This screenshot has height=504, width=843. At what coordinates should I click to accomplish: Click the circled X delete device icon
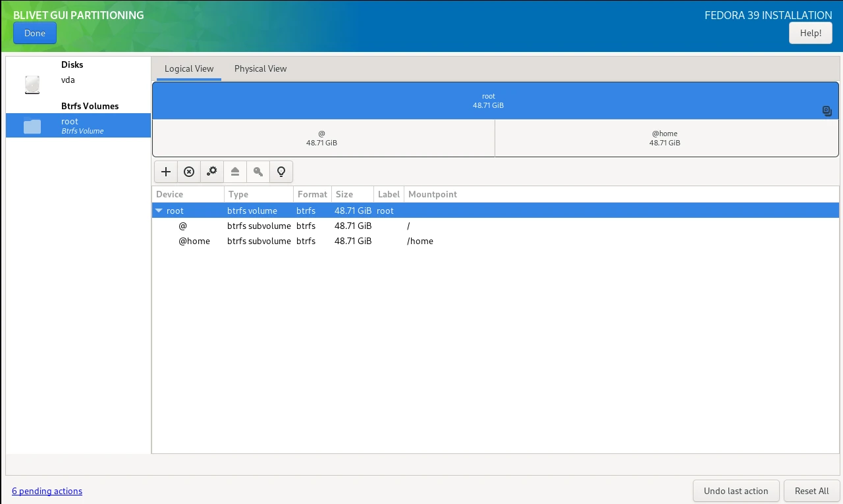coord(189,172)
